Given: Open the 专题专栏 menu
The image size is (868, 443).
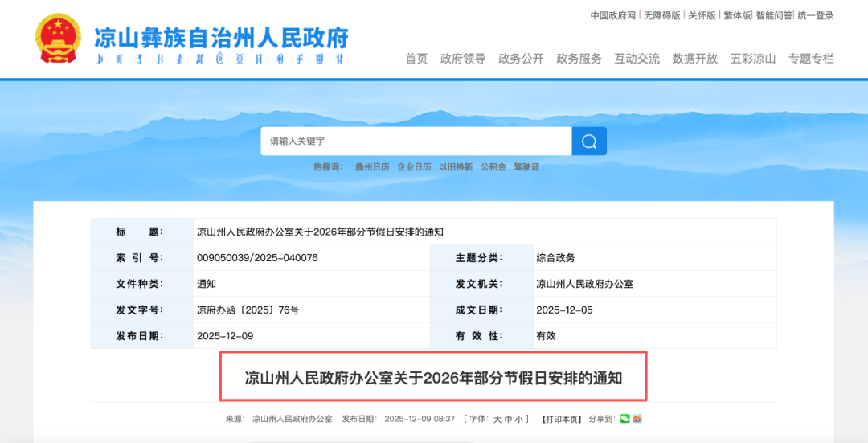Looking at the screenshot, I should tap(811, 59).
